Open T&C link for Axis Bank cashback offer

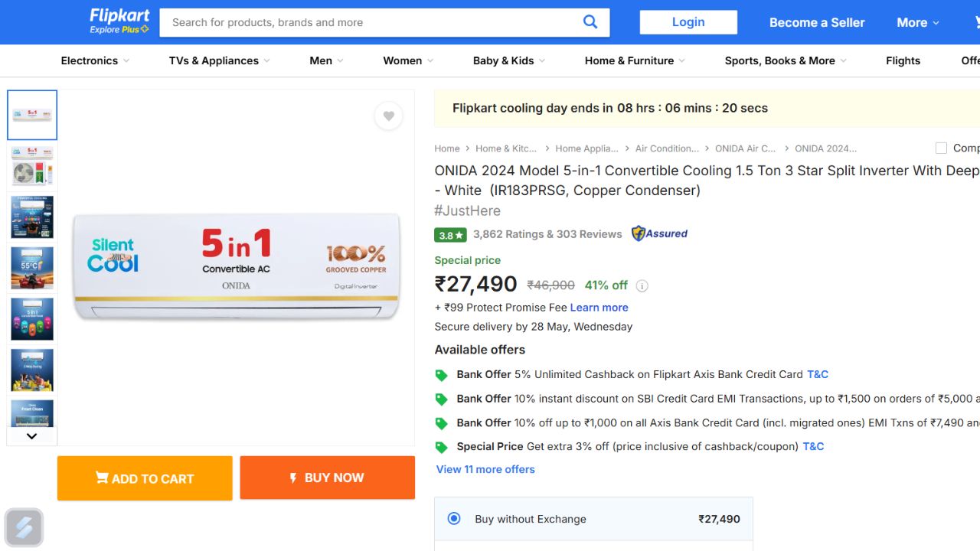point(818,374)
